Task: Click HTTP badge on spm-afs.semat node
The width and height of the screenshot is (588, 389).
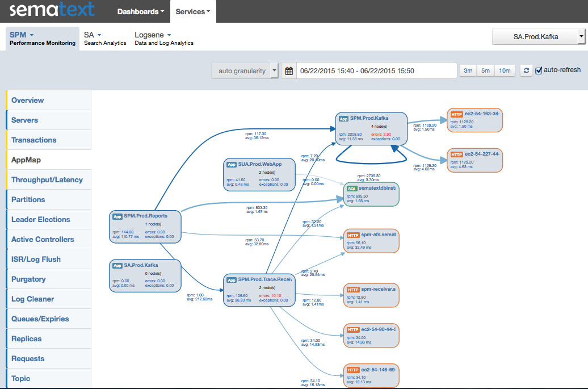Action: 353,235
